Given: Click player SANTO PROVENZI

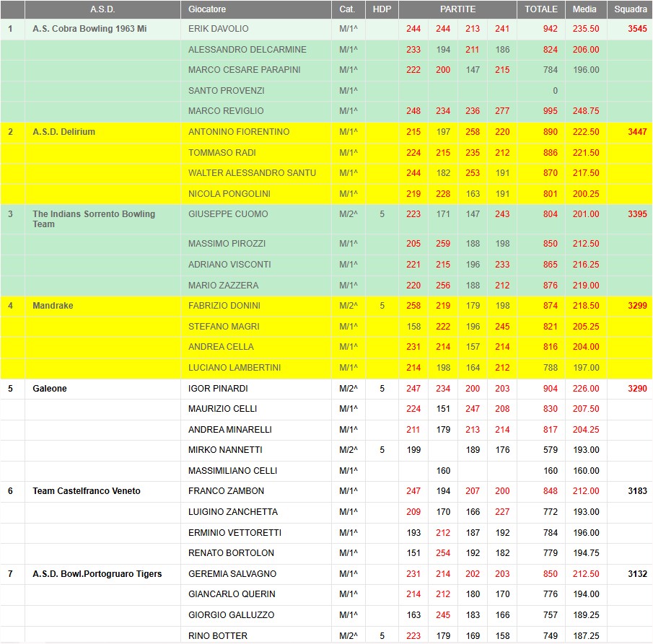Looking at the screenshot, I should pos(226,90).
